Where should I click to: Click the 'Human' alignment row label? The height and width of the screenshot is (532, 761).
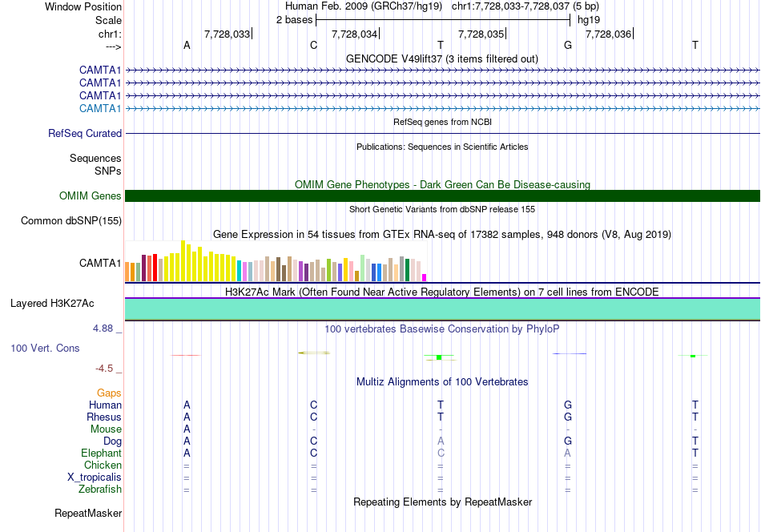pos(105,405)
